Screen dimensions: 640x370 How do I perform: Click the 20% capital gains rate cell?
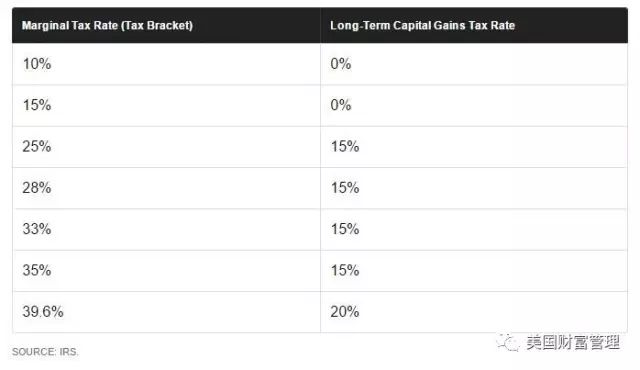pos(474,312)
